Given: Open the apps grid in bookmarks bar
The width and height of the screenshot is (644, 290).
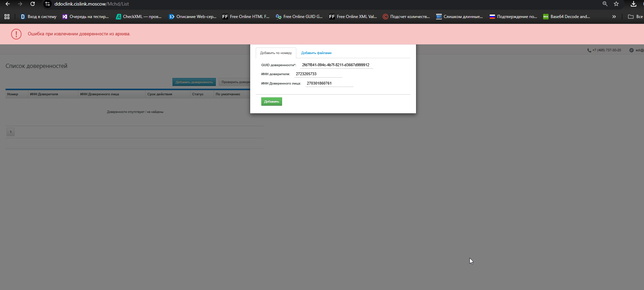Looking at the screenshot, I should pos(7,17).
